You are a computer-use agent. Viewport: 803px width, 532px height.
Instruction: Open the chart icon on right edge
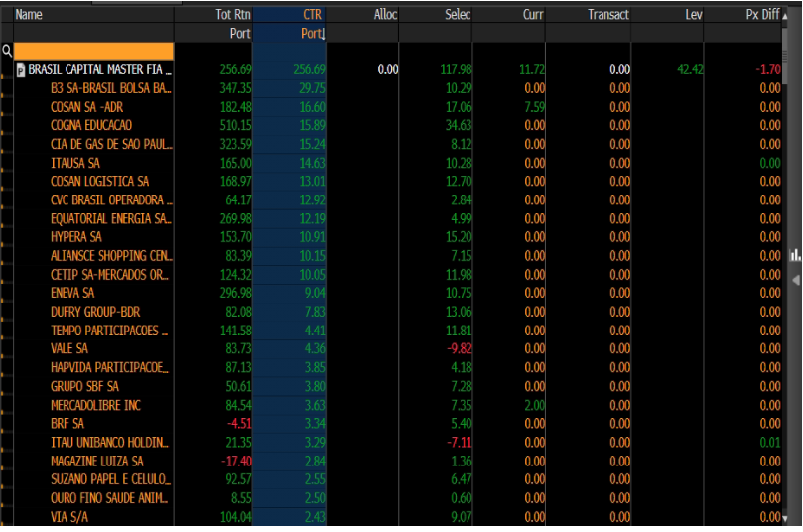click(x=795, y=254)
